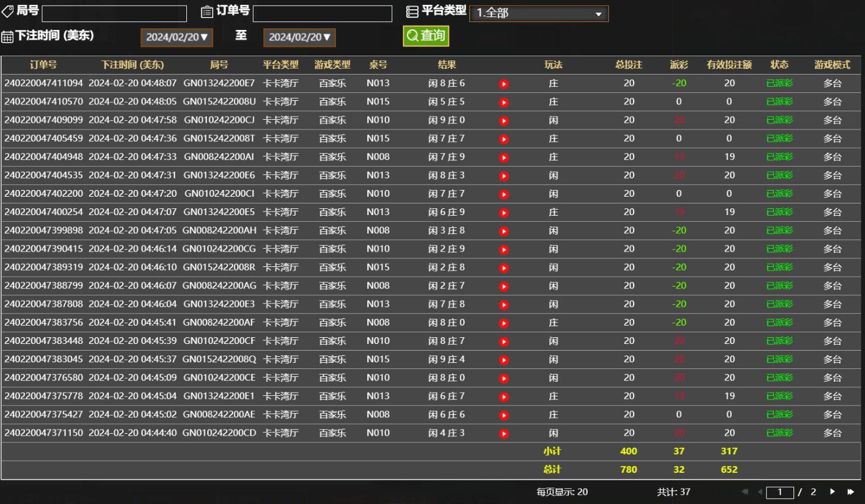Open the platform type dropdown
Image resolution: width=865 pixels, height=504 pixels.
[538, 13]
